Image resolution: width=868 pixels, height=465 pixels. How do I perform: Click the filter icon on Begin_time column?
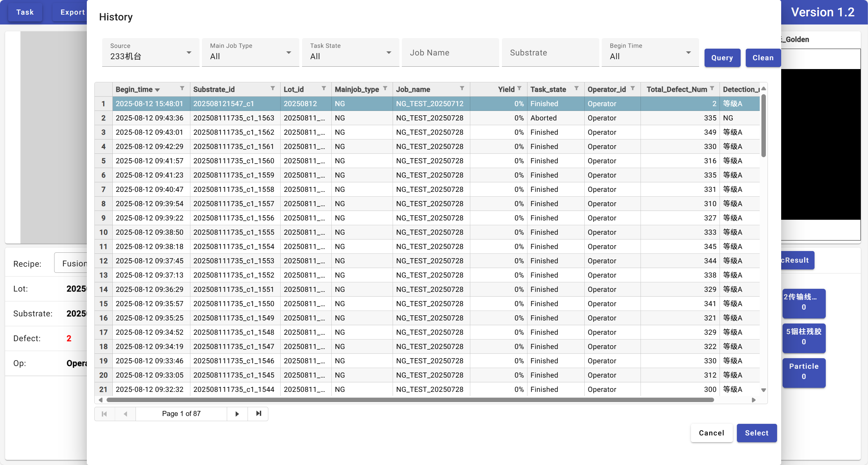[x=182, y=88]
